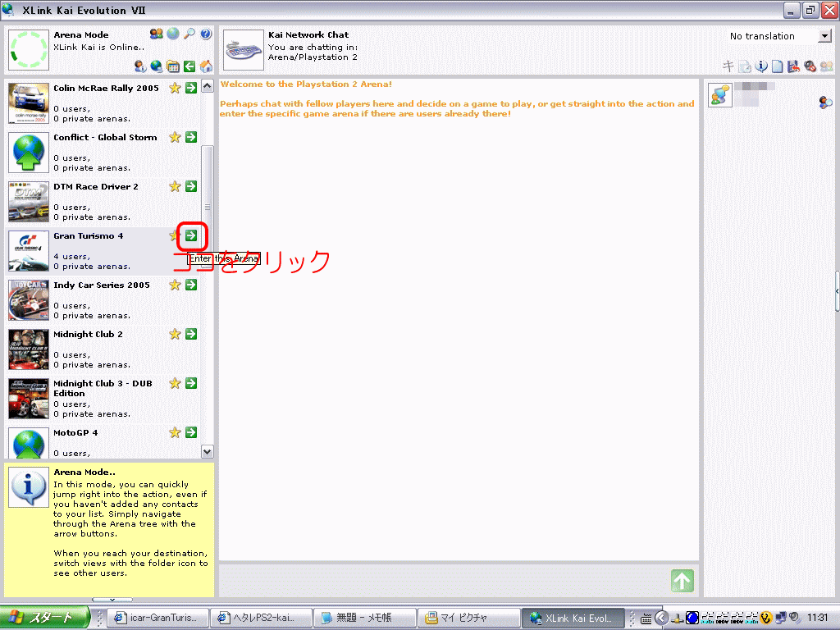Click the globe with magnifier find-arena icon
Image resolution: width=840 pixels, height=630 pixels.
point(157,66)
